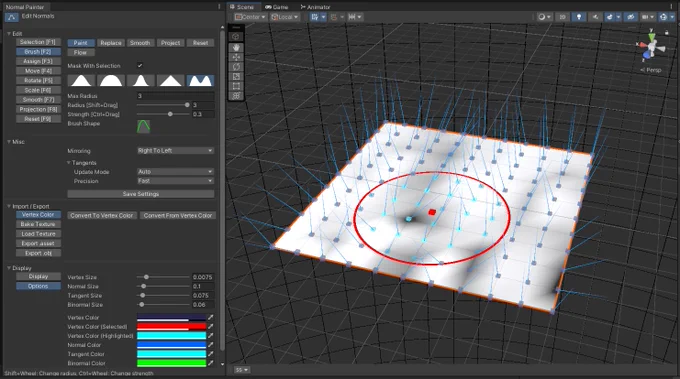680x379 pixels.
Task: Select the rounded dome brush preset
Action: [111, 80]
